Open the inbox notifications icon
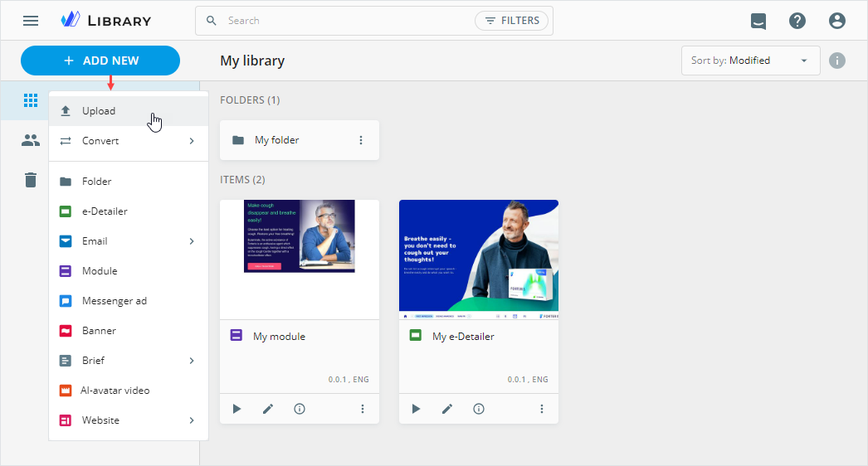 coord(758,21)
